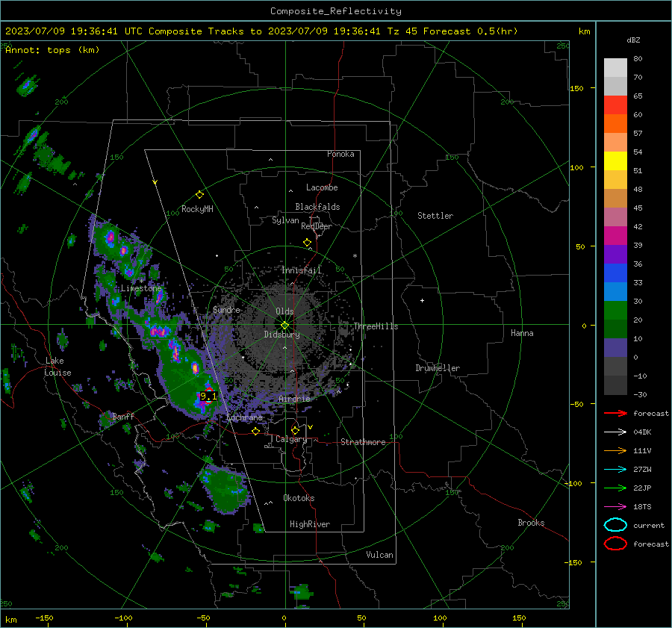Click the Okotoks label
The height and width of the screenshot is (628, 672).
299,498
